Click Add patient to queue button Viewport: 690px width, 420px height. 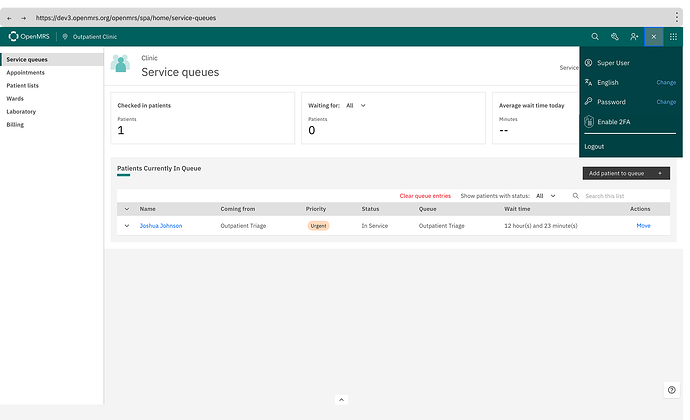(626, 173)
